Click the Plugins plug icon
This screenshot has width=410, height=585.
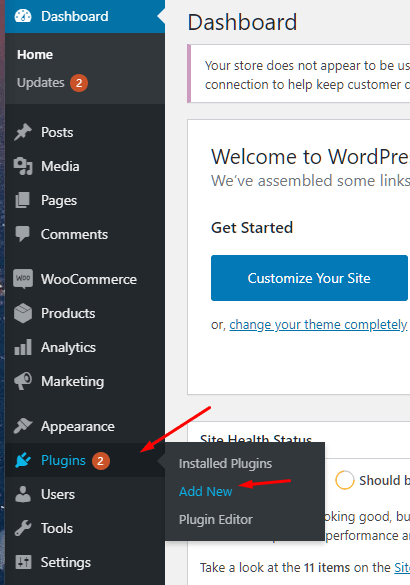click(x=23, y=460)
